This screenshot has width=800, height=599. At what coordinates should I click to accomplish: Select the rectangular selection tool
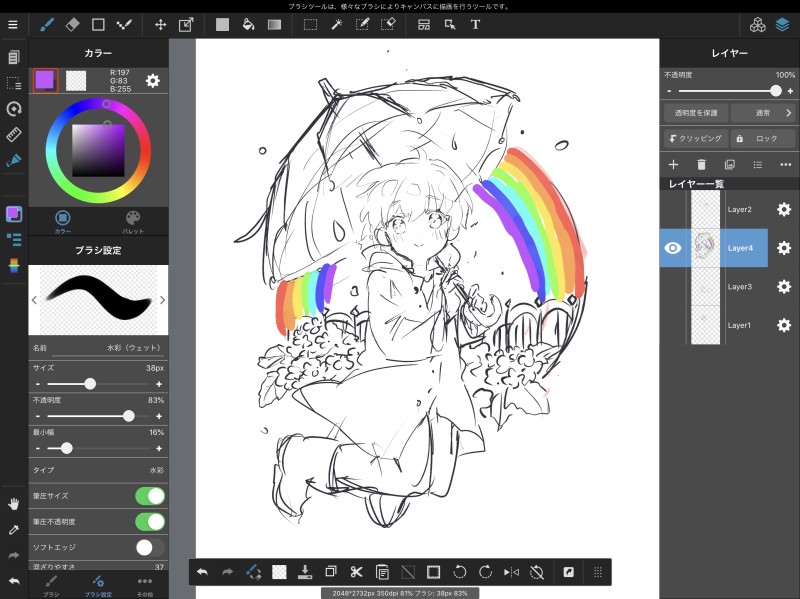310,24
